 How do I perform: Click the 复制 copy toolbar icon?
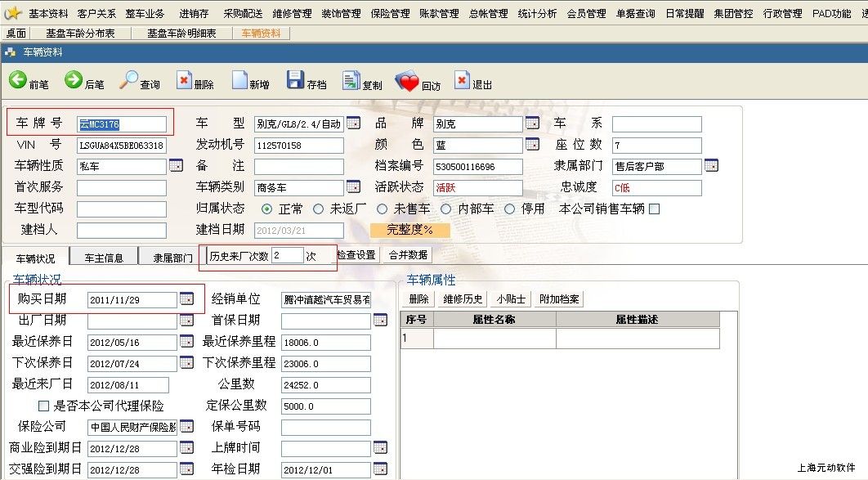pyautogui.click(x=351, y=80)
